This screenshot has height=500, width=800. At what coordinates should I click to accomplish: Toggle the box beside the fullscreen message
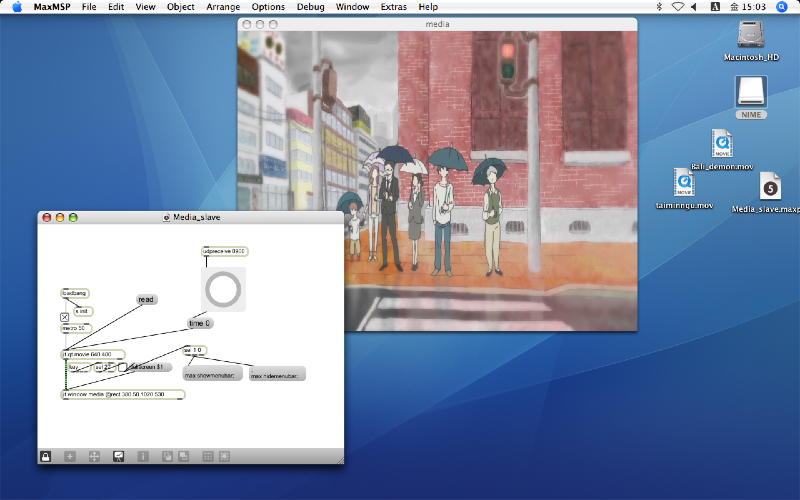(x=123, y=367)
